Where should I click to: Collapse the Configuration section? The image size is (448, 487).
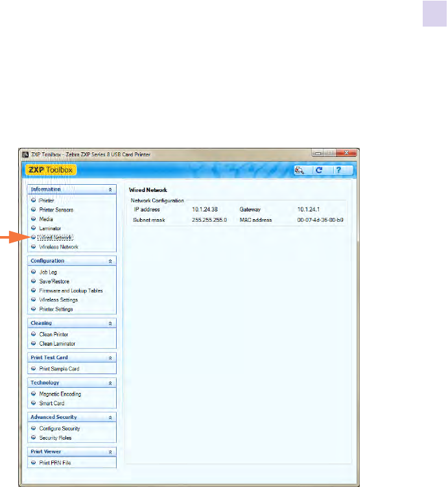(110, 261)
